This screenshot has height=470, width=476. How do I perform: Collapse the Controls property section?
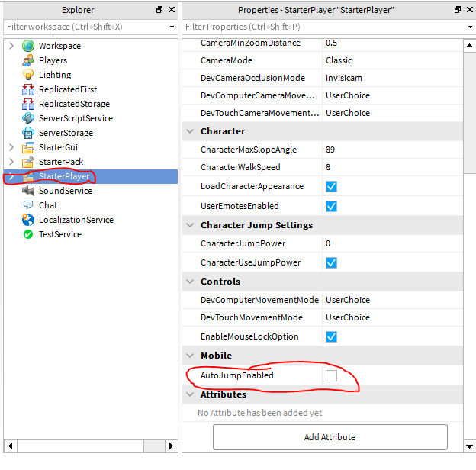[190, 282]
